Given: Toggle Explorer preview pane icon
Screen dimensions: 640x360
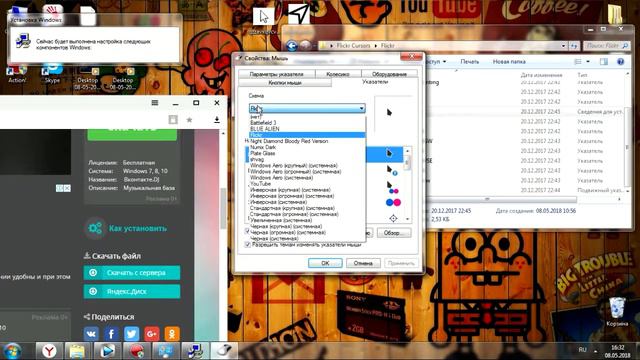Looking at the screenshot, I should [x=604, y=62].
